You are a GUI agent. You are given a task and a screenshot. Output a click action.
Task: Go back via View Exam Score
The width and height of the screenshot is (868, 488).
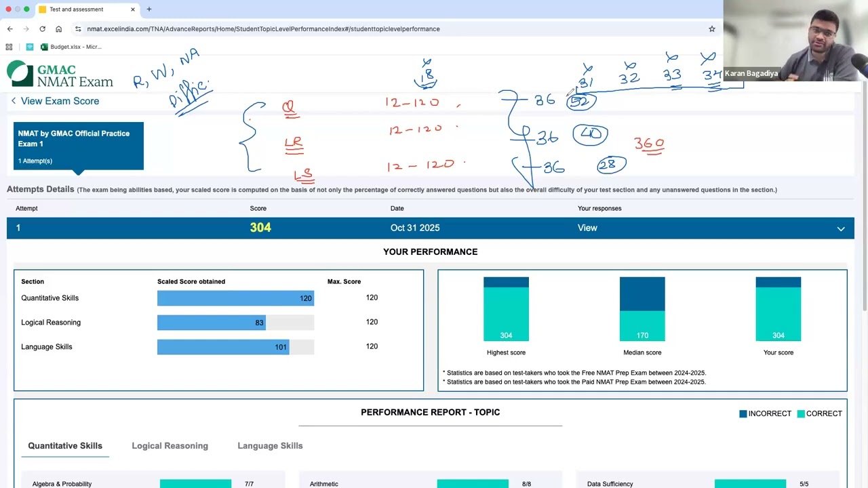[60, 101]
